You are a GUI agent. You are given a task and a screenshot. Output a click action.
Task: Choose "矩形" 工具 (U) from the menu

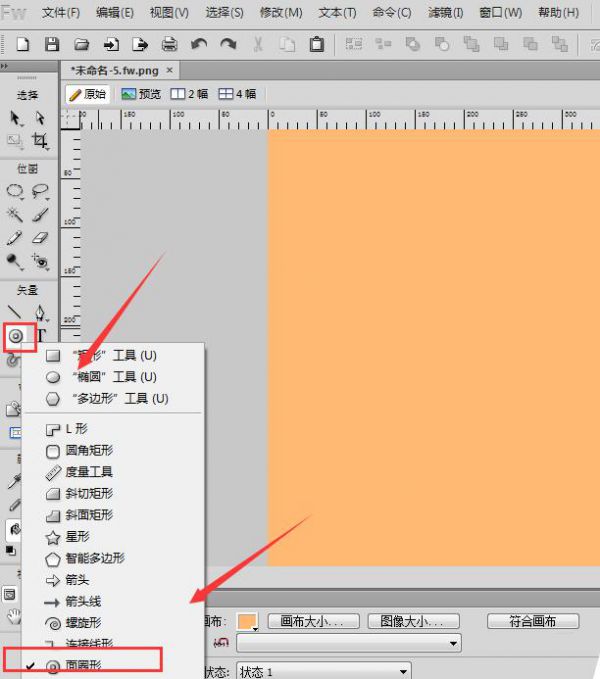point(113,356)
